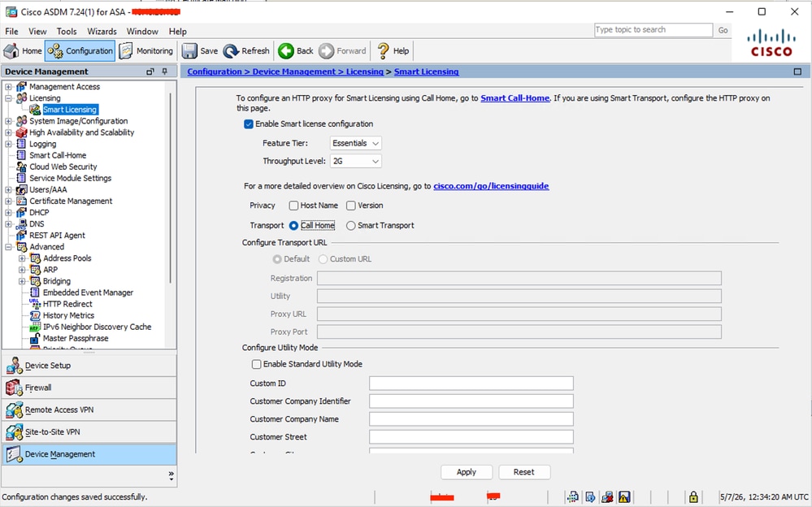Collapse the Licensing tree node
This screenshot has width=812, height=507.
coord(8,97)
